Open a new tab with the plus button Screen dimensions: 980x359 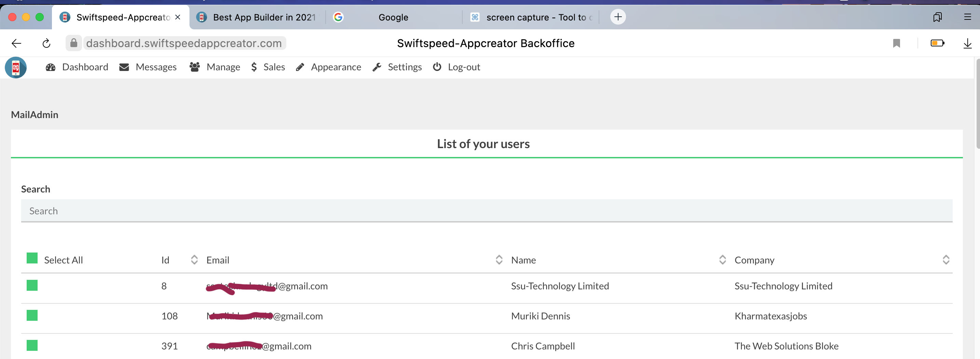coord(618,17)
